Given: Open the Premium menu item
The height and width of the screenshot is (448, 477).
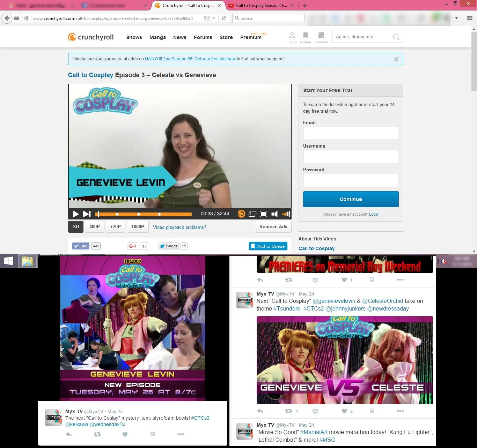Looking at the screenshot, I should pos(251,37).
